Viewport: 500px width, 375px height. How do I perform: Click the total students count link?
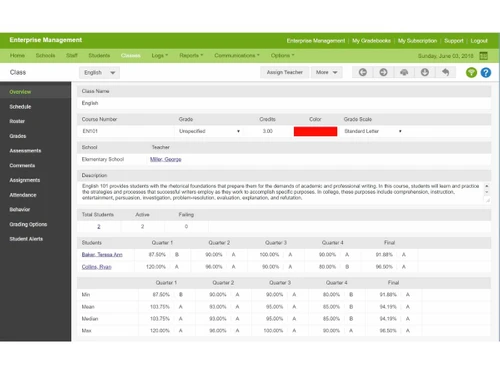click(99, 227)
